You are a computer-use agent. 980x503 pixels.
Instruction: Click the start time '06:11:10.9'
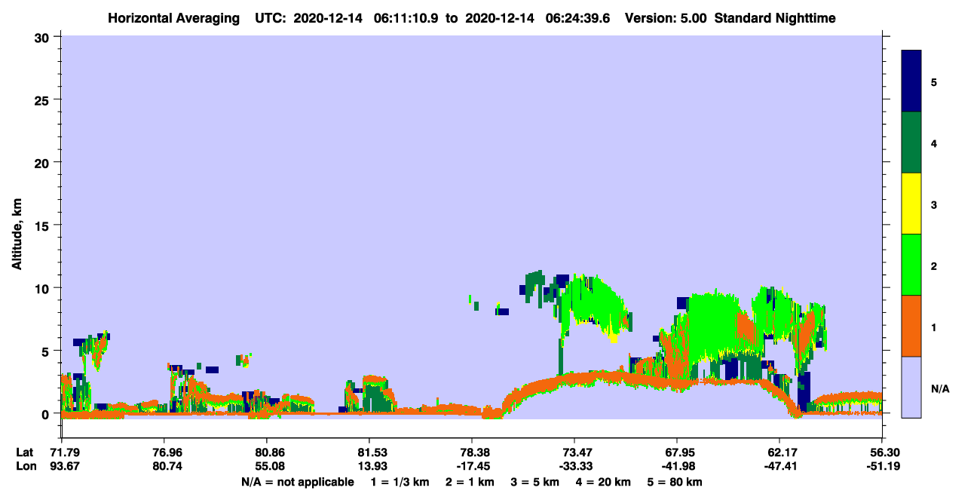click(407, 17)
